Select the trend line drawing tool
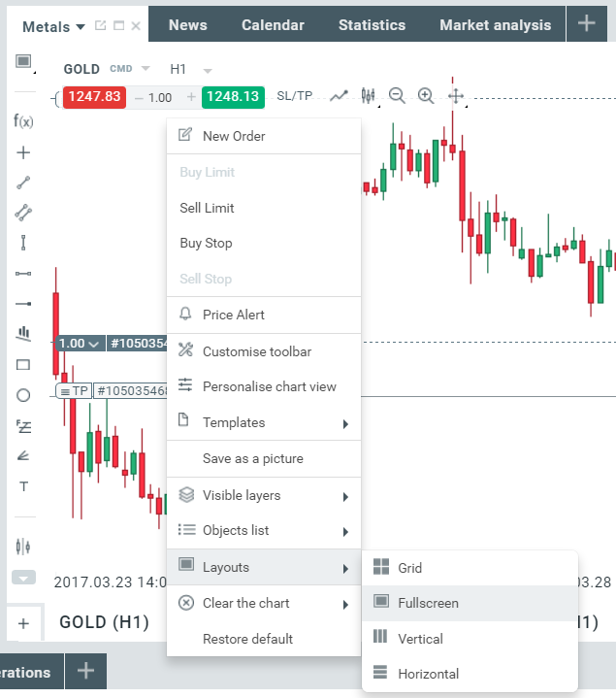 (23, 182)
